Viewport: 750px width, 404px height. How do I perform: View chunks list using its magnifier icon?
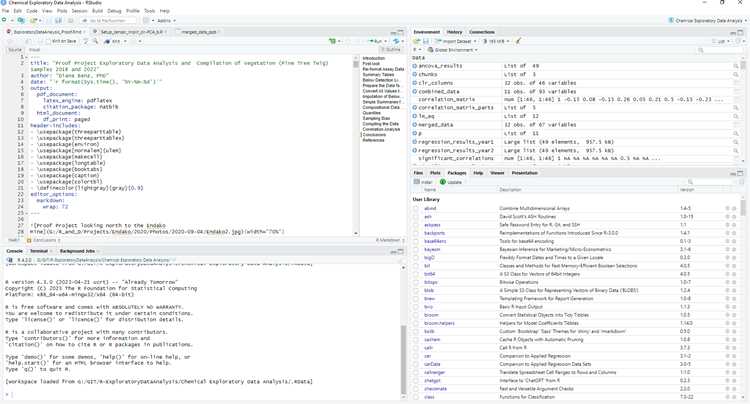pyautogui.click(x=736, y=75)
